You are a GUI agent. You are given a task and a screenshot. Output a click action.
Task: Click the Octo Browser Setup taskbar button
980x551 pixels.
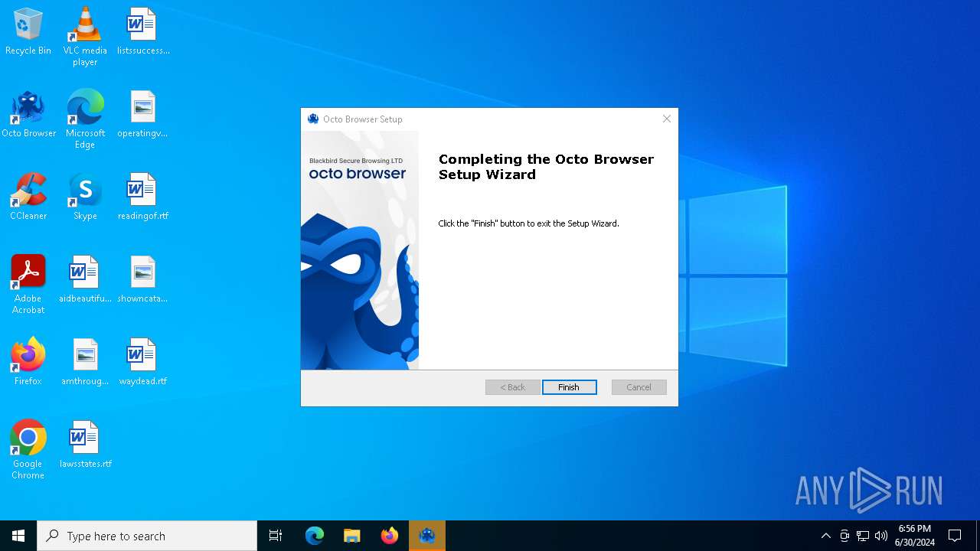point(427,536)
